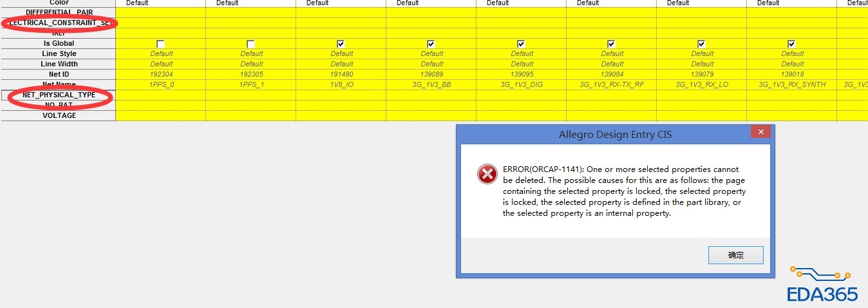
Task: Disable Is Global for net 3G_1V3_DIG
Action: click(x=521, y=43)
